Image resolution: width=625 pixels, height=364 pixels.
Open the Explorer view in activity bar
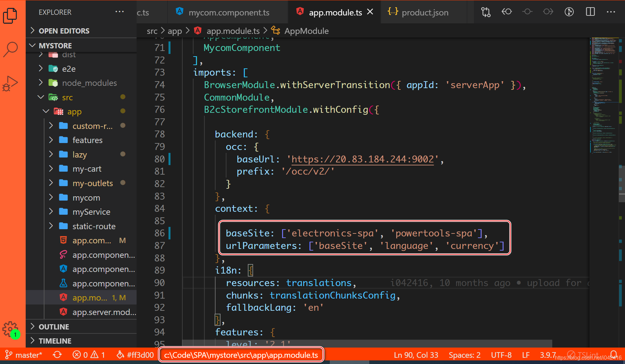10,15
